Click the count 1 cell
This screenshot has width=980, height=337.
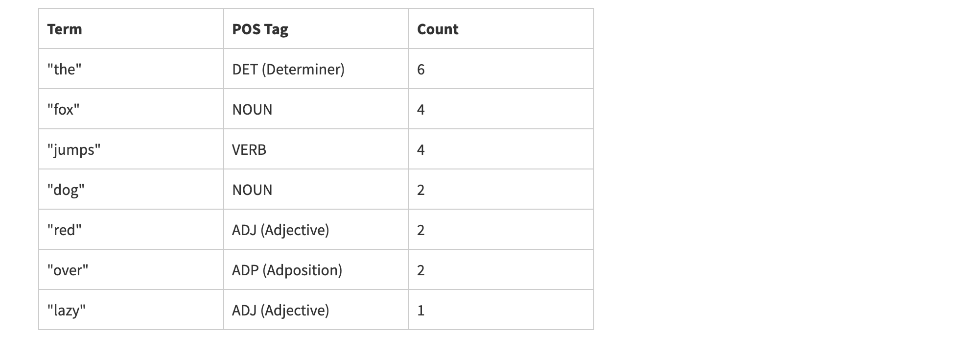[x=421, y=311]
